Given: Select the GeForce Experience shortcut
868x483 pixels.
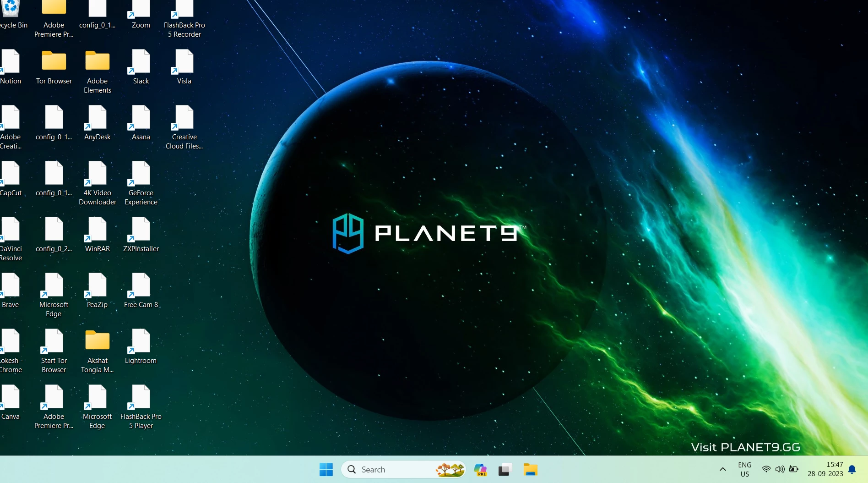Looking at the screenshot, I should point(141,184).
